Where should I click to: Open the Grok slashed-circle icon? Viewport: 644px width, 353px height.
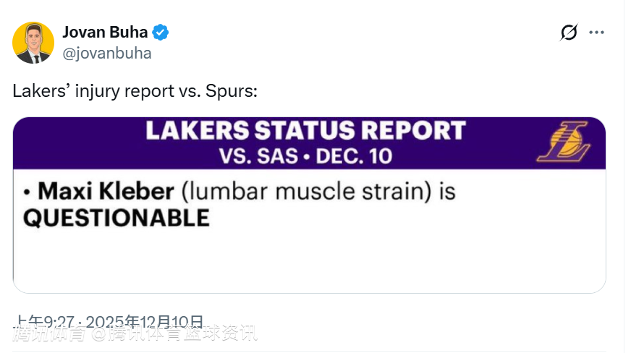(x=569, y=33)
